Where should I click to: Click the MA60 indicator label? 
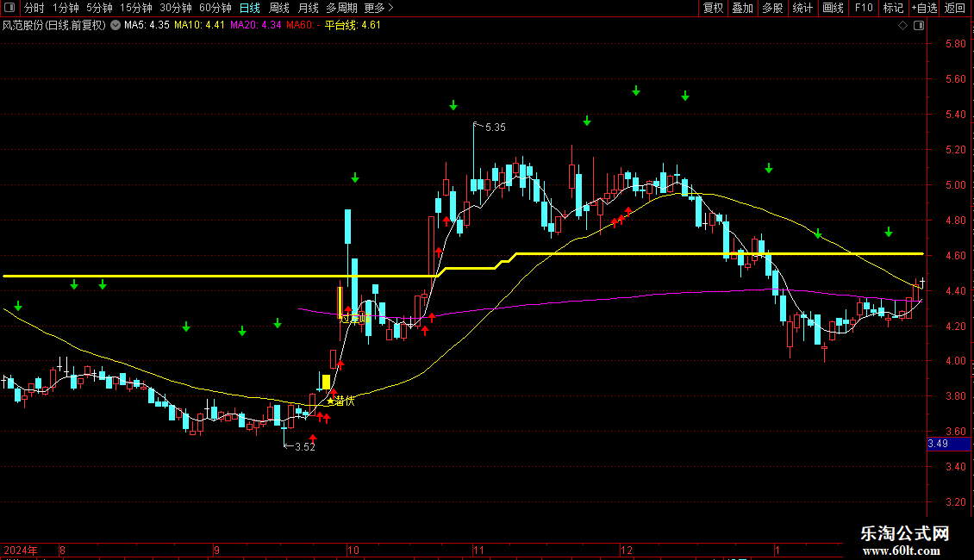[303, 26]
